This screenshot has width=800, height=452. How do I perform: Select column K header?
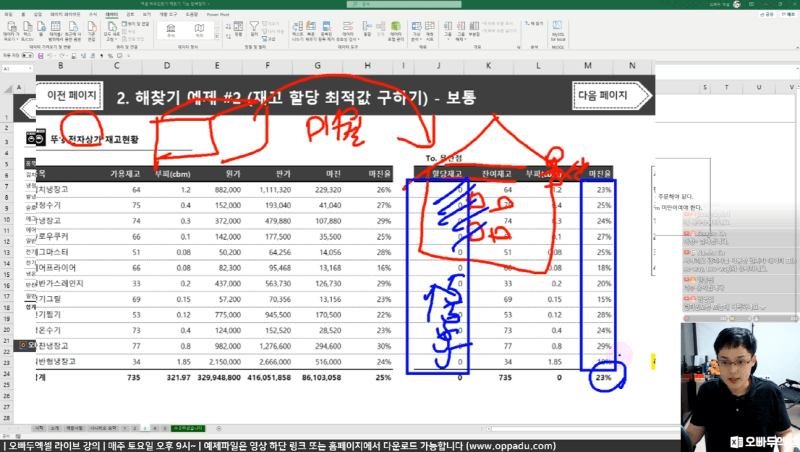point(488,66)
